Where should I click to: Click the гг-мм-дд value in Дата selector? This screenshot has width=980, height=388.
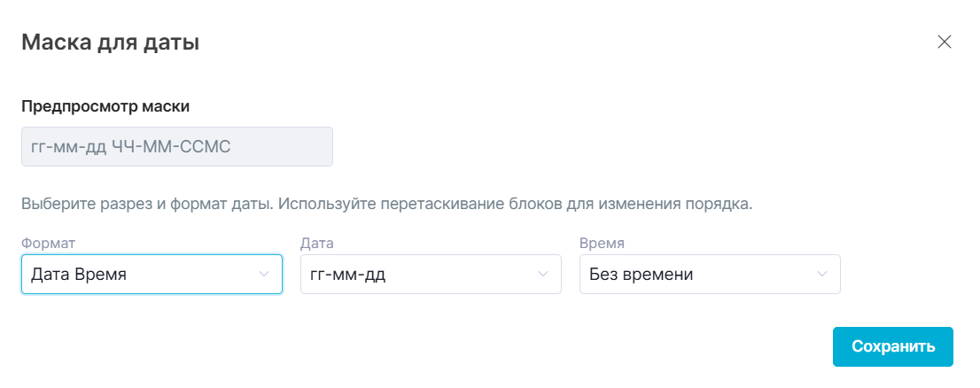(x=348, y=275)
